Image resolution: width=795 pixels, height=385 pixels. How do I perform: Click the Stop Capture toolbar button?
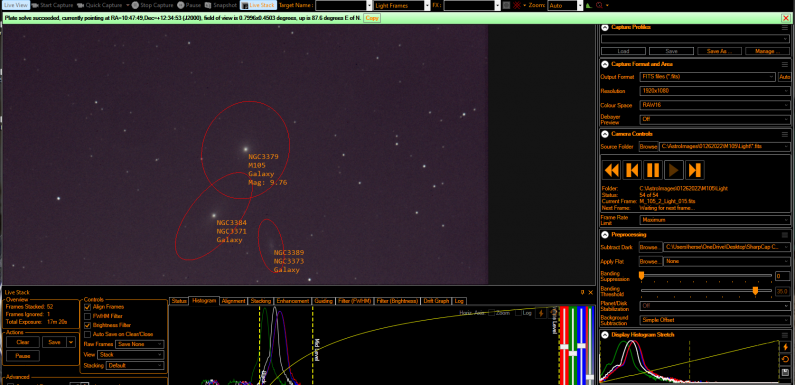pyautogui.click(x=152, y=5)
